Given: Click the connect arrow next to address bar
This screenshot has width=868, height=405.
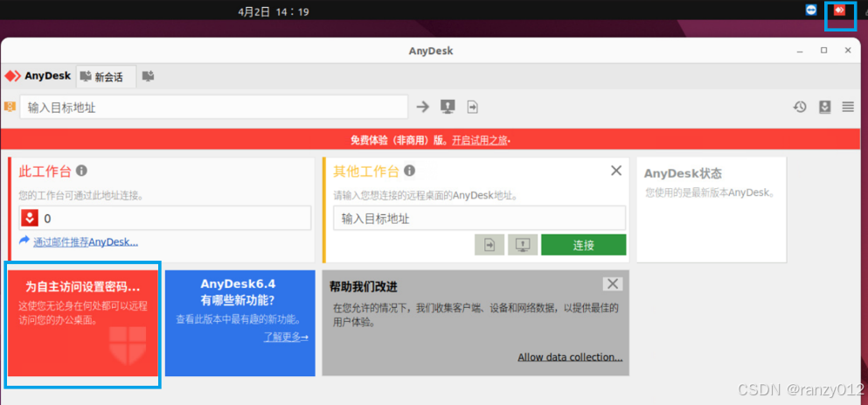Looking at the screenshot, I should coord(423,107).
